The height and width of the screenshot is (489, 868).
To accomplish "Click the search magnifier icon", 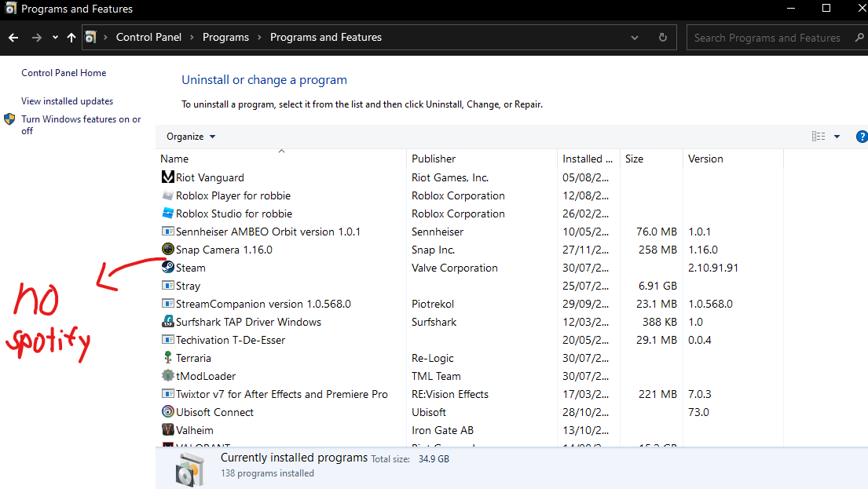I will [x=859, y=38].
